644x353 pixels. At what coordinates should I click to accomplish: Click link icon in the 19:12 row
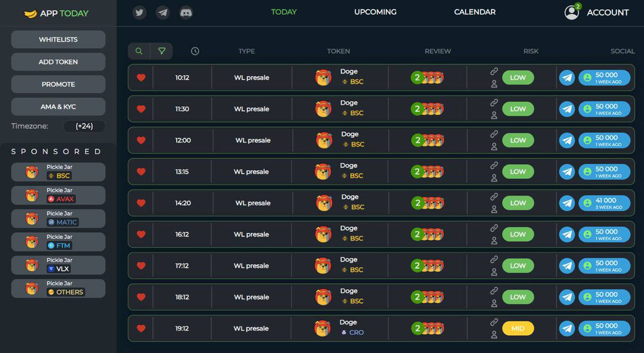[494, 322]
